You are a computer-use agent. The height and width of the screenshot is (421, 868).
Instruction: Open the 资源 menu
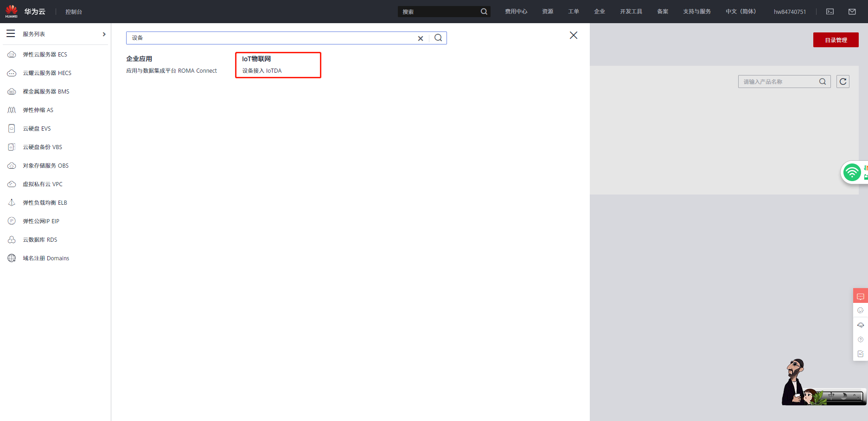click(548, 12)
